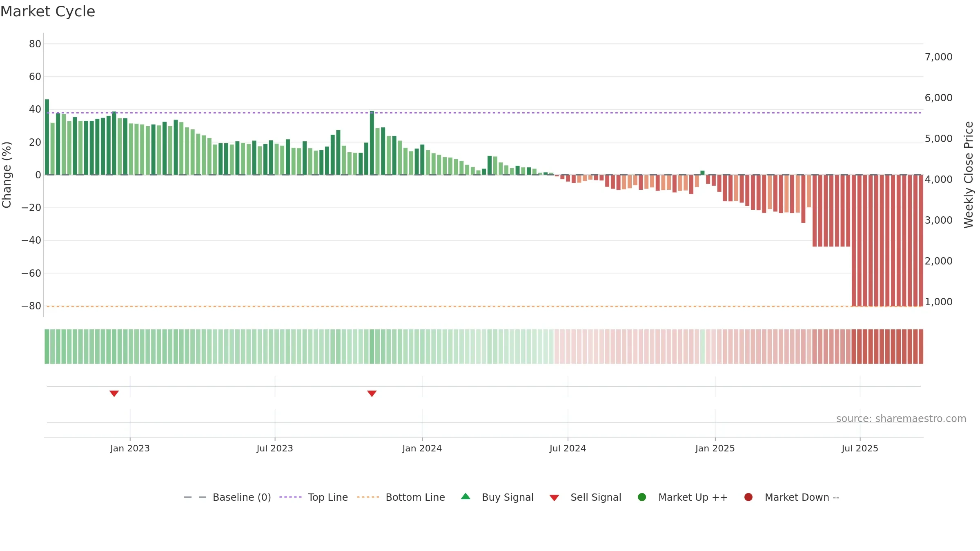Toggle the Bottom Line legend label

point(415,497)
